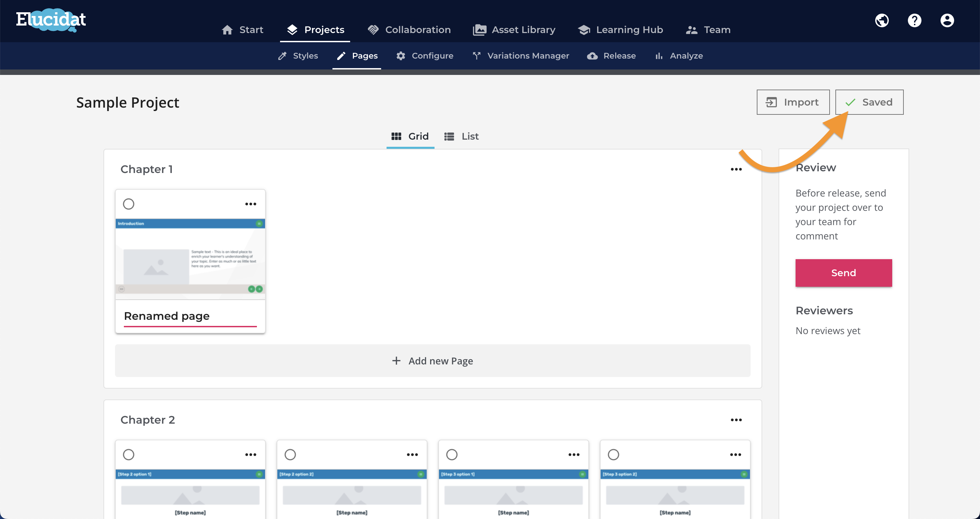Open the Chapter 2 options menu
The image size is (980, 519).
[736, 420]
